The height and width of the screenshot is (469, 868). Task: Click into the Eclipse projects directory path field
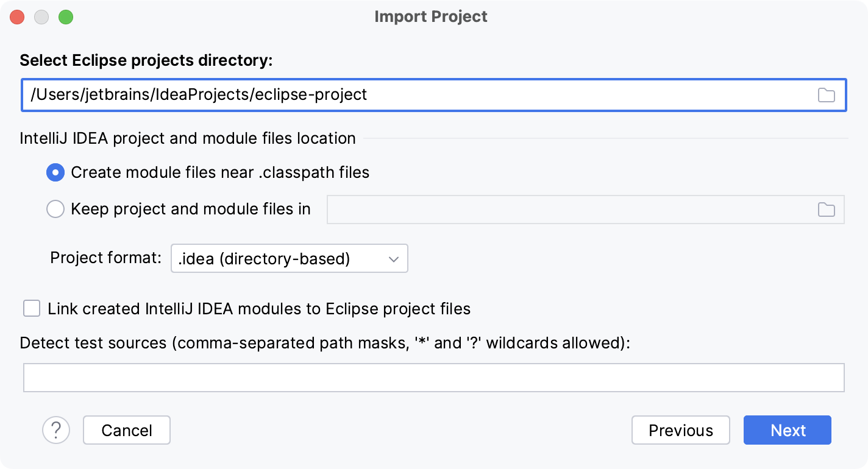414,95
